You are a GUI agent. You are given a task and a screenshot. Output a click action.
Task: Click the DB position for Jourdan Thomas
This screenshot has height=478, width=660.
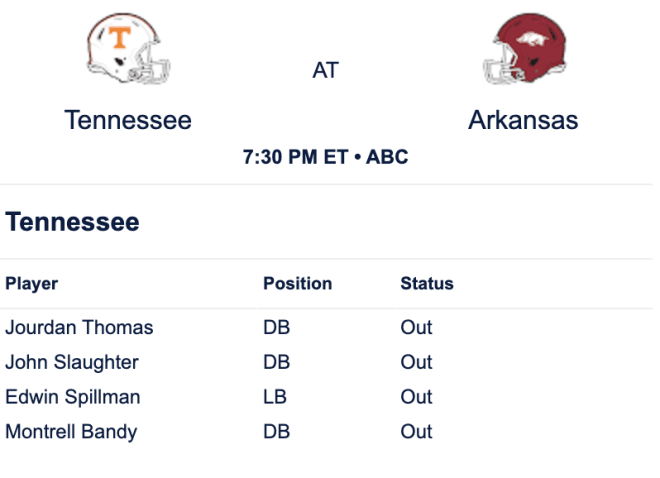277,327
